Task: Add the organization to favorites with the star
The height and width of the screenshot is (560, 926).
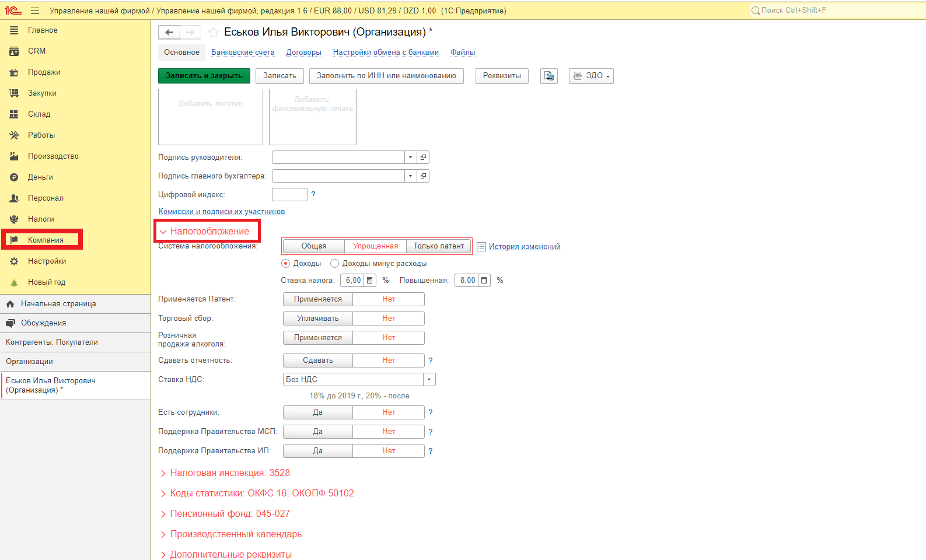Action: click(214, 33)
